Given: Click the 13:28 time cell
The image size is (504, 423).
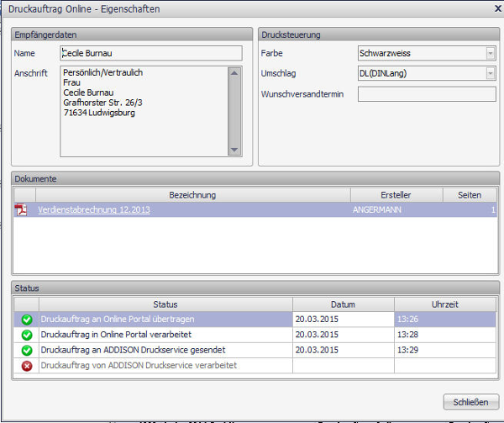Looking at the screenshot, I should click(445, 335).
